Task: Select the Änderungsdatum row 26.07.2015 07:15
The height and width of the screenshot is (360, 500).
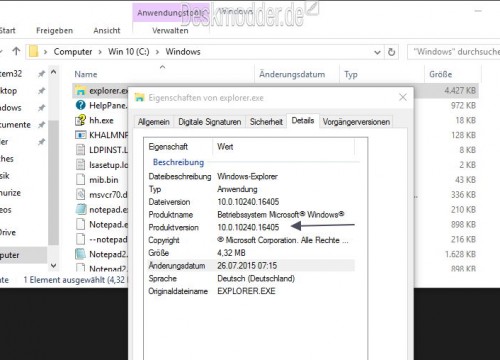Action: point(250,266)
